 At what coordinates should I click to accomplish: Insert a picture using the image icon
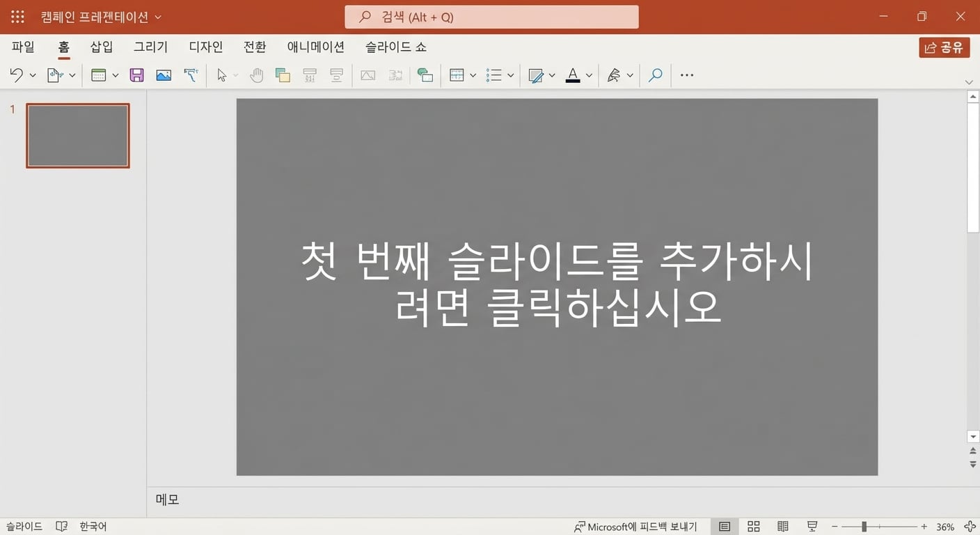pos(164,75)
